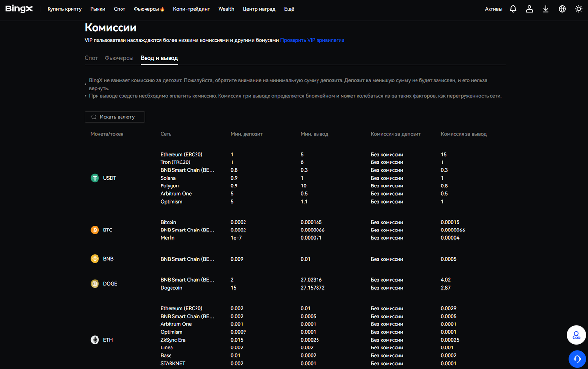Click the ETH token label
Screen dimensions: 588x369
(x=108, y=340)
